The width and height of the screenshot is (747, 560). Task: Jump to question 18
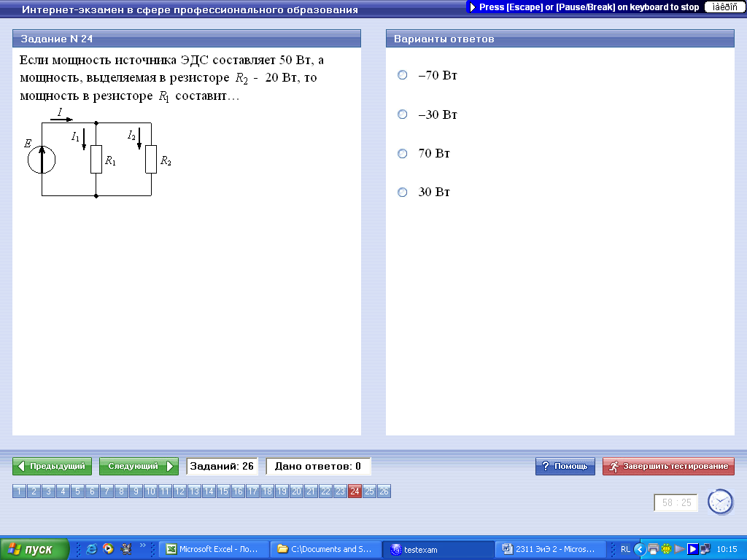[267, 491]
